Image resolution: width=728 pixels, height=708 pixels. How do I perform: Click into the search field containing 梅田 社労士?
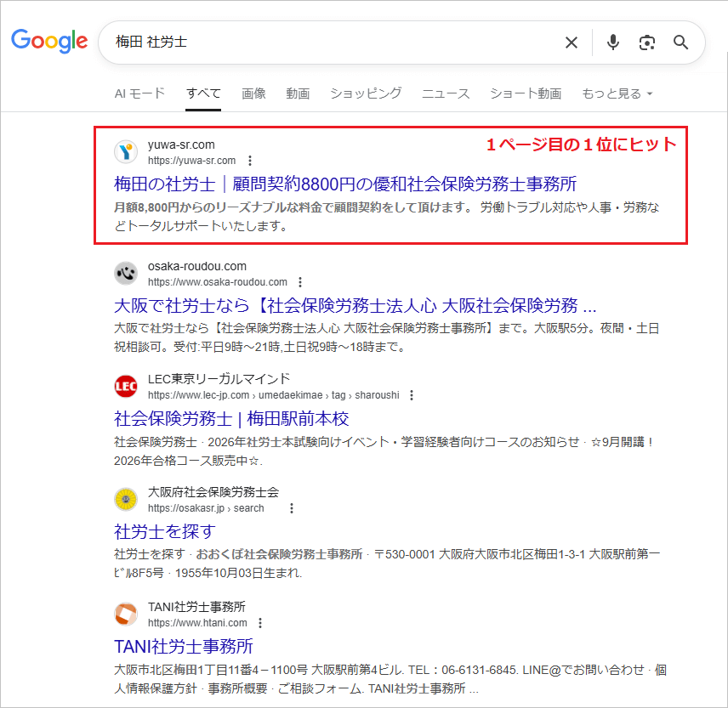(332, 42)
